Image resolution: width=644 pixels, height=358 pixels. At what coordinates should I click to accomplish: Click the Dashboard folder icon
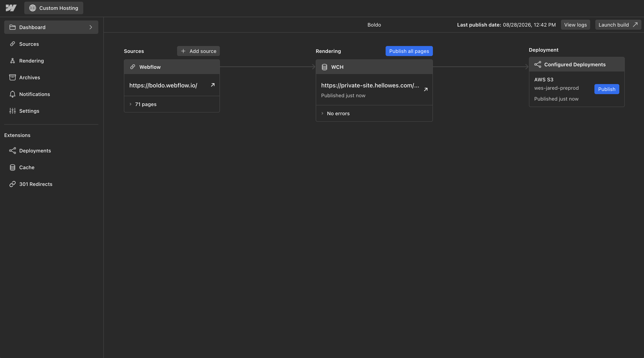click(x=13, y=27)
